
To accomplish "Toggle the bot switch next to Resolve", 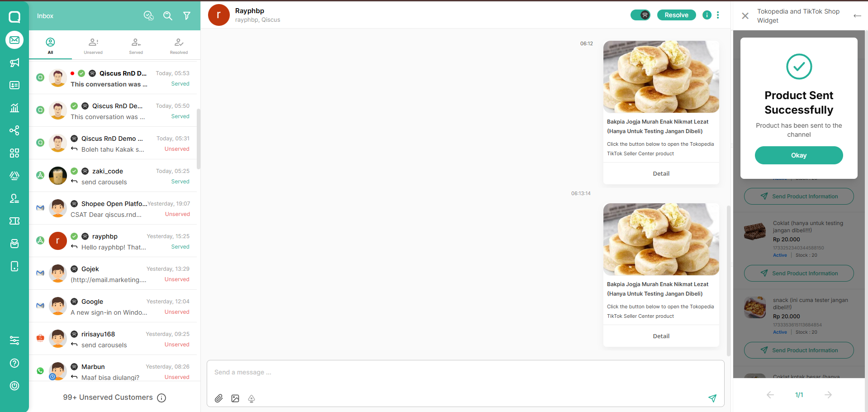I will (640, 15).
